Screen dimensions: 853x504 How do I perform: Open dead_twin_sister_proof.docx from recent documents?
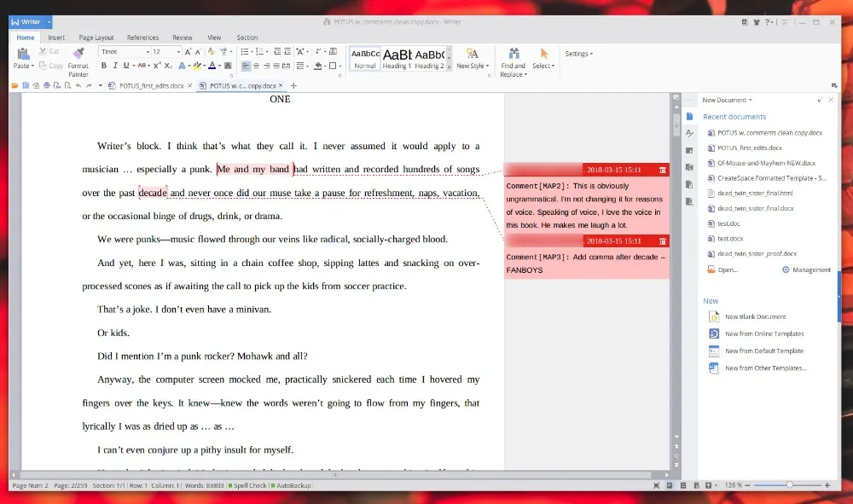(x=757, y=254)
